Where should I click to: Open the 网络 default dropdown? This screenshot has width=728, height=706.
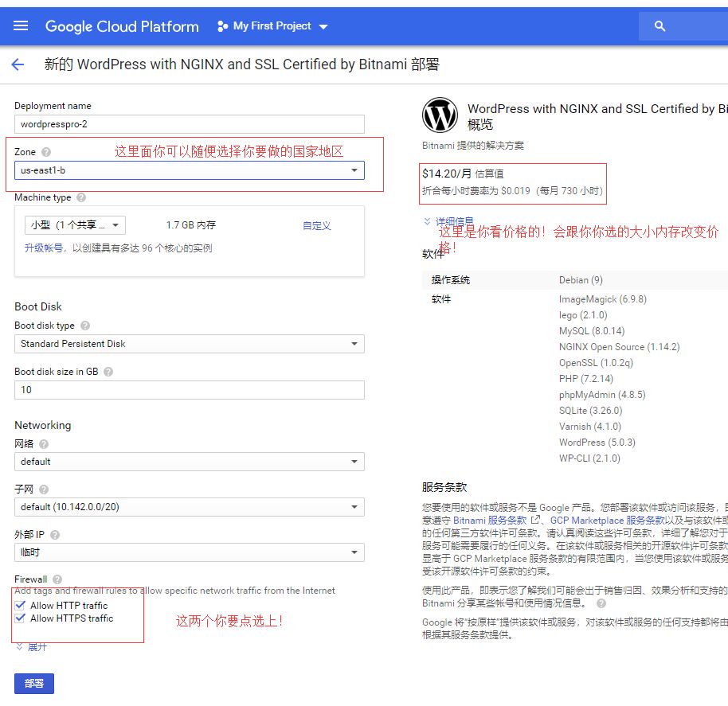tap(190, 462)
